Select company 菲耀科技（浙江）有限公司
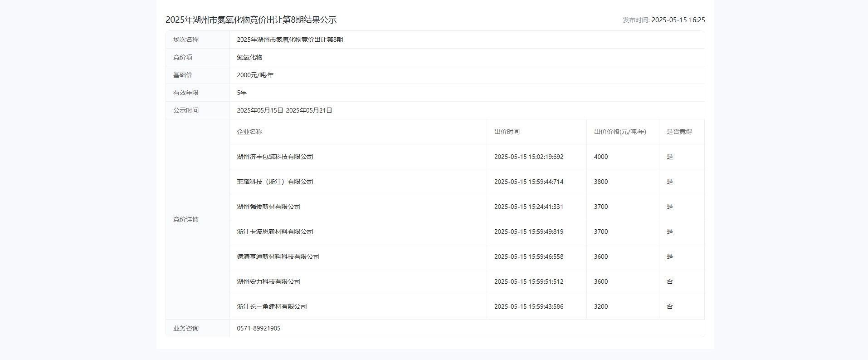Image resolution: width=868 pixels, height=360 pixels. point(275,182)
